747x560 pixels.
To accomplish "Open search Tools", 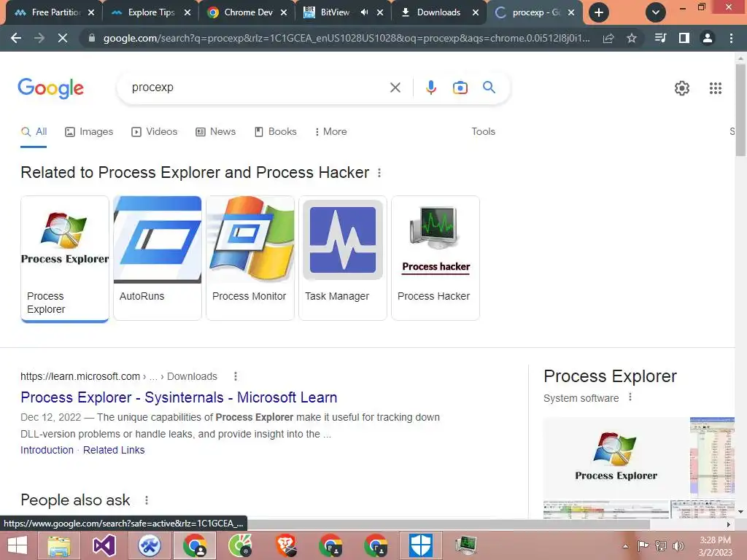I will 483,131.
